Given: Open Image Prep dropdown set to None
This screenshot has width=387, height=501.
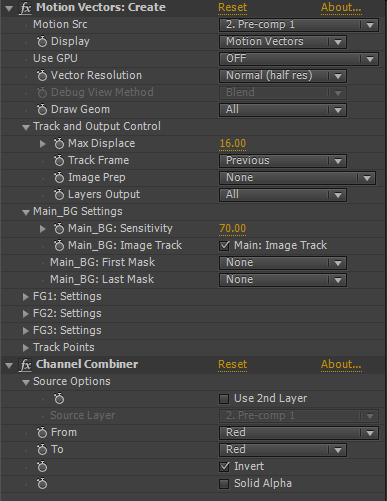Looking at the screenshot, I should (x=297, y=178).
